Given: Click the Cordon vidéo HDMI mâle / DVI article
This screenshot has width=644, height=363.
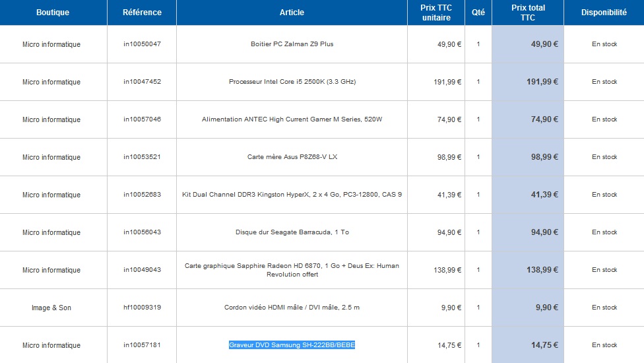Looking at the screenshot, I should tap(292, 308).
